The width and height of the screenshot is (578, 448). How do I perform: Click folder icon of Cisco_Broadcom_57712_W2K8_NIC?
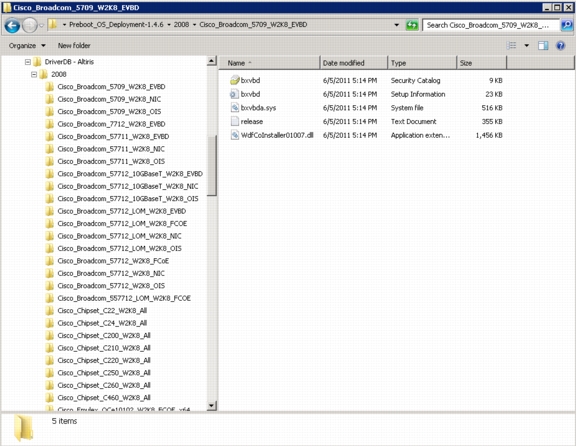coord(49,274)
